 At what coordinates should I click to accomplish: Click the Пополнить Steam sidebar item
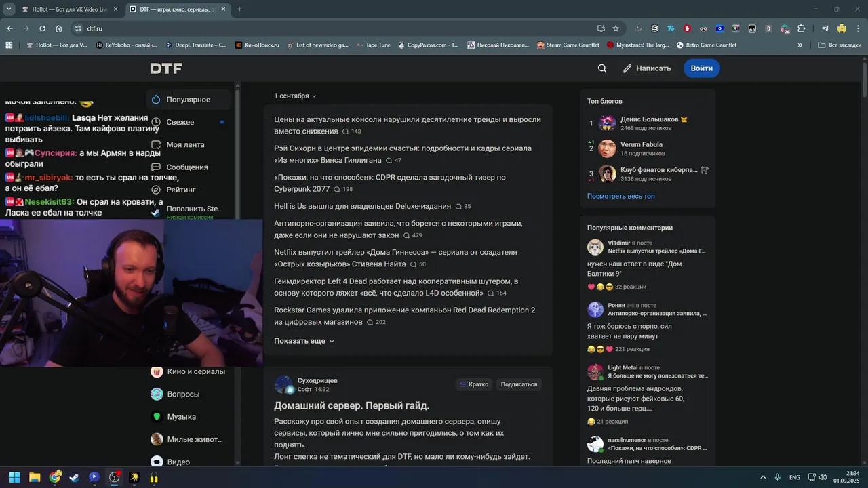click(189, 211)
